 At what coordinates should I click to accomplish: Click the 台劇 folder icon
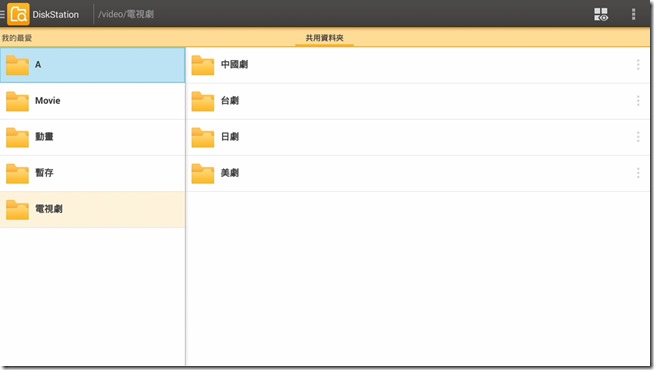pyautogui.click(x=203, y=101)
